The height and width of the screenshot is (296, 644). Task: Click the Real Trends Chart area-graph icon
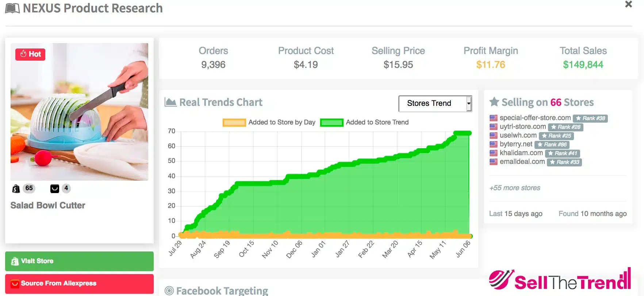tap(170, 102)
